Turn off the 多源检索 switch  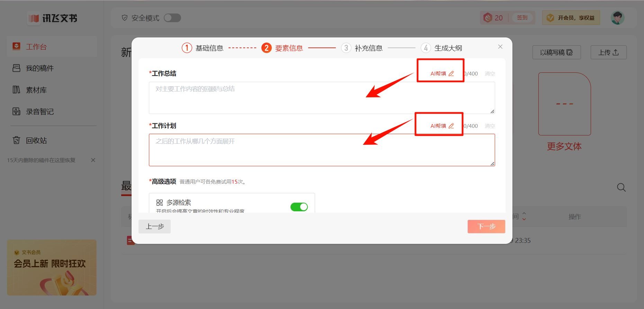tap(299, 207)
